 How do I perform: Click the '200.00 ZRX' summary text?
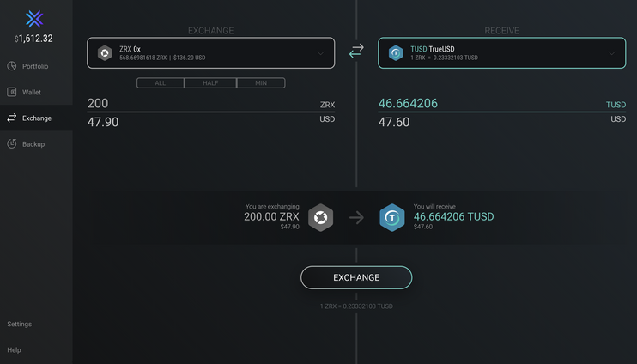271,216
